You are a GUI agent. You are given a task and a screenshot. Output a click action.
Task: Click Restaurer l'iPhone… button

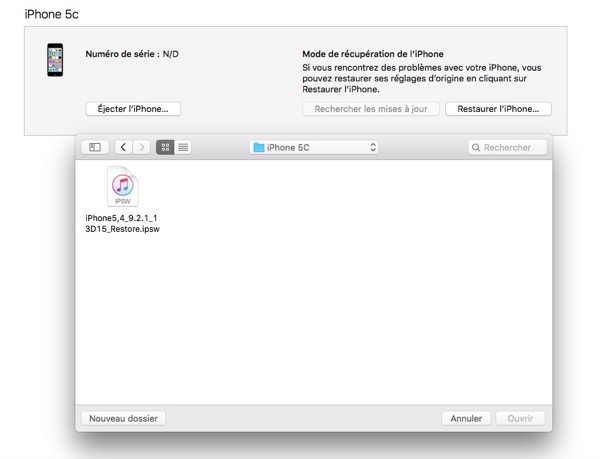[498, 109]
